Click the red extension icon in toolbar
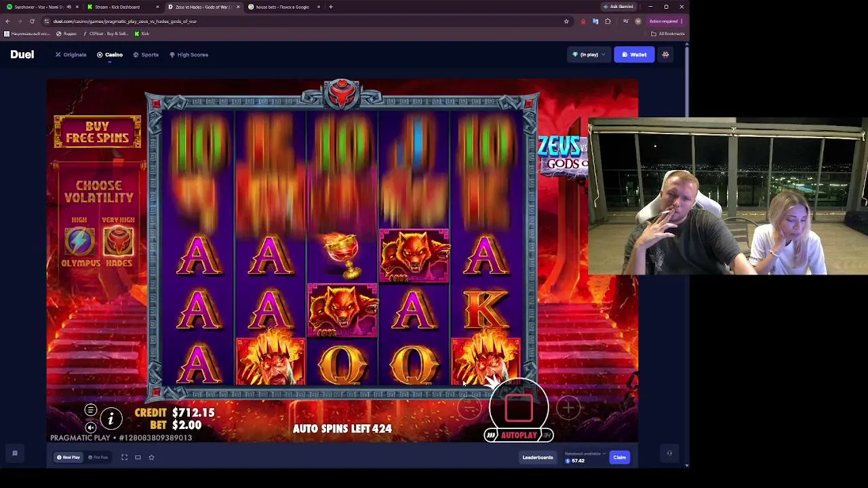 point(583,21)
